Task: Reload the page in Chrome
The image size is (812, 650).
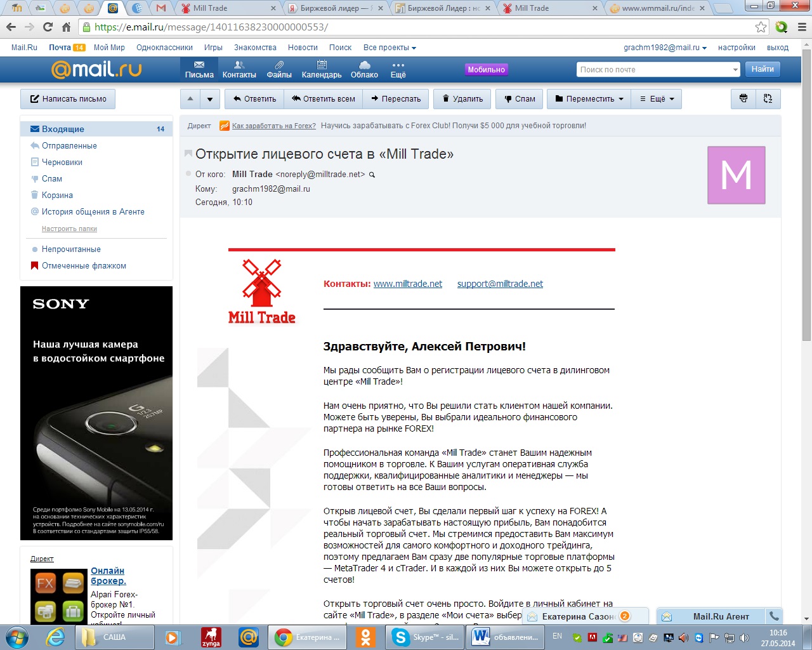Action: click(48, 27)
